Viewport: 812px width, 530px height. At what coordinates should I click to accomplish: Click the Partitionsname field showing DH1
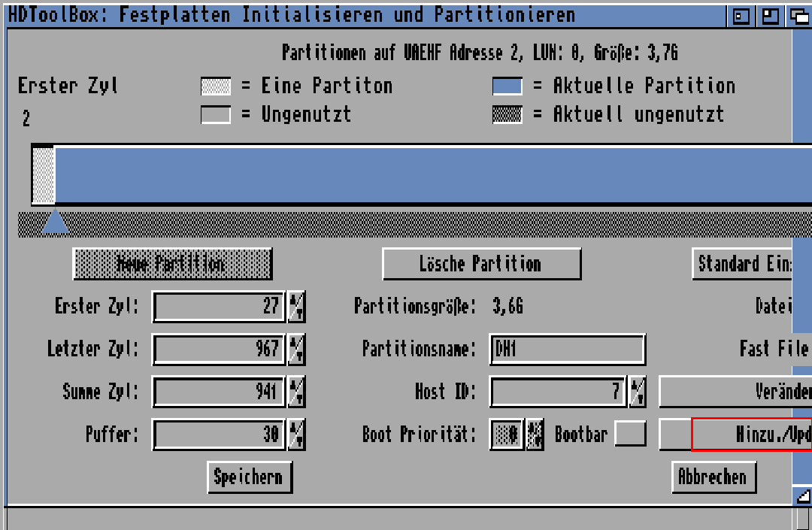[568, 349]
